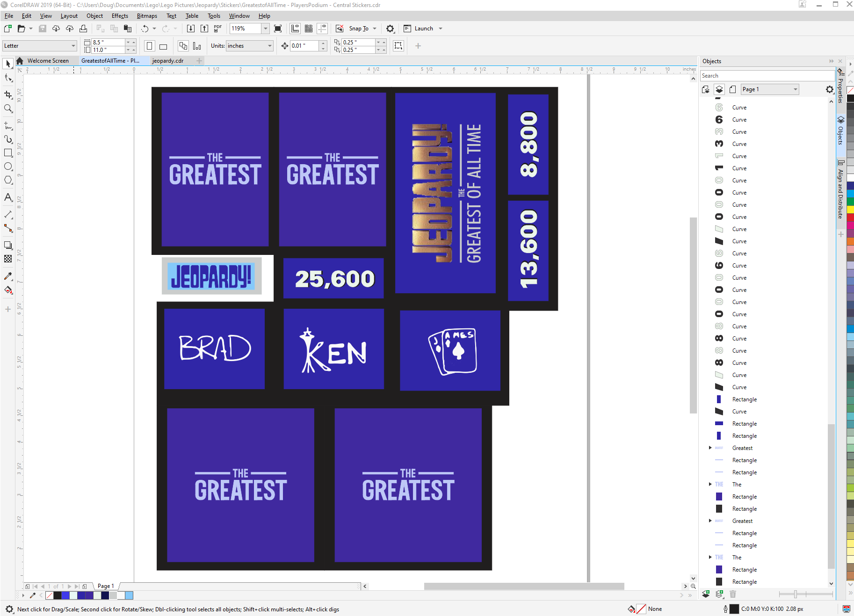This screenshot has width=854, height=616.
Task: Open the Snap To dropdown
Action: click(x=375, y=29)
